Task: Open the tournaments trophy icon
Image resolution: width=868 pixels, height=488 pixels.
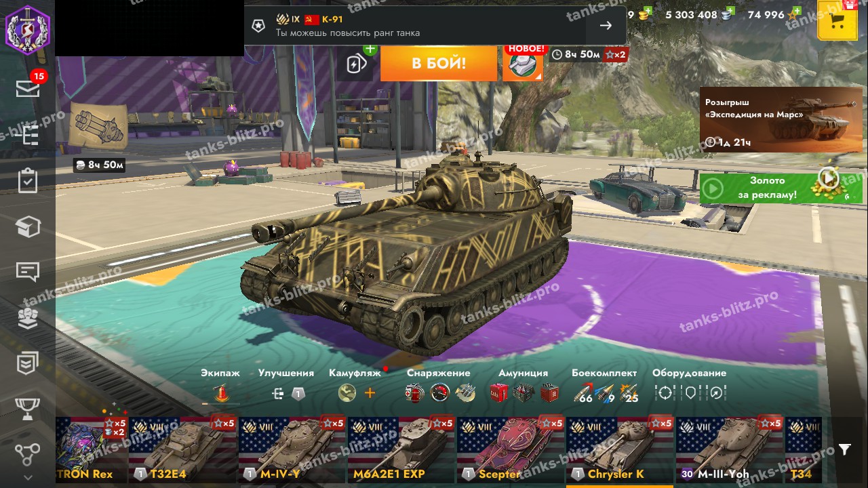Action: coord(28,409)
